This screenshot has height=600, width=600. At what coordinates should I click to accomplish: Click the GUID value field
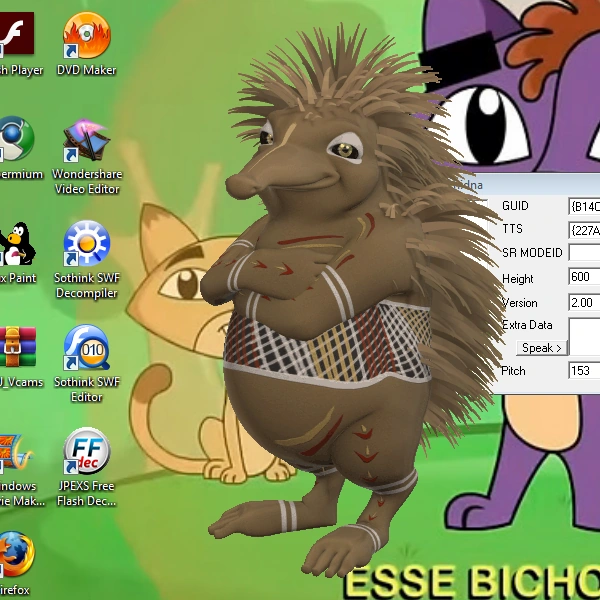(584, 207)
